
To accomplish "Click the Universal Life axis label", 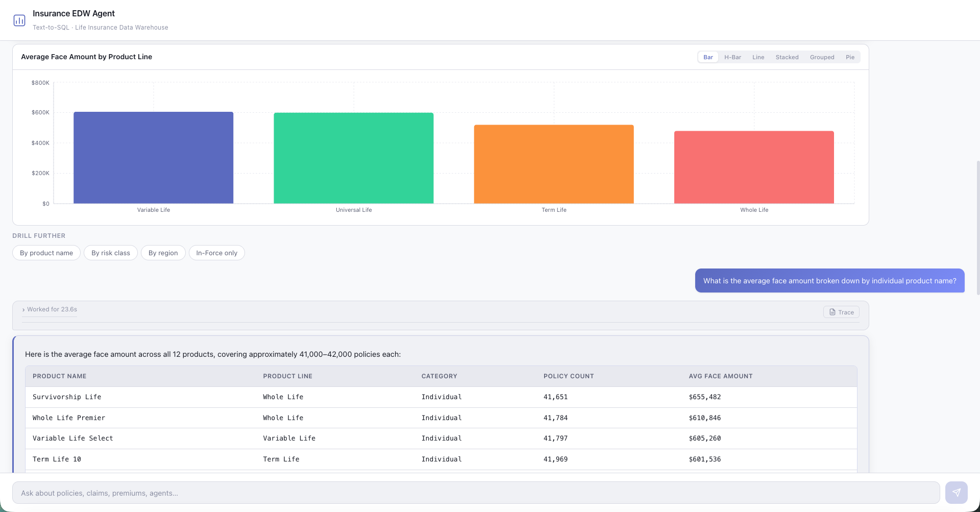I will (354, 210).
